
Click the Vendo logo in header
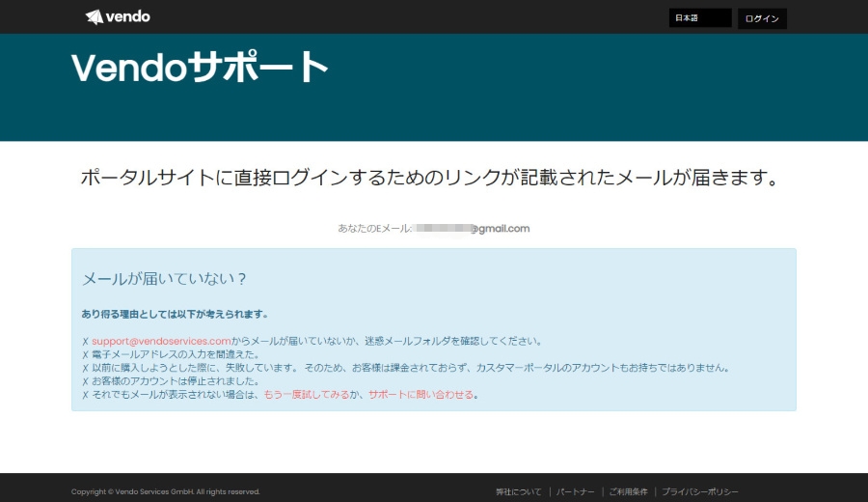coord(118,16)
